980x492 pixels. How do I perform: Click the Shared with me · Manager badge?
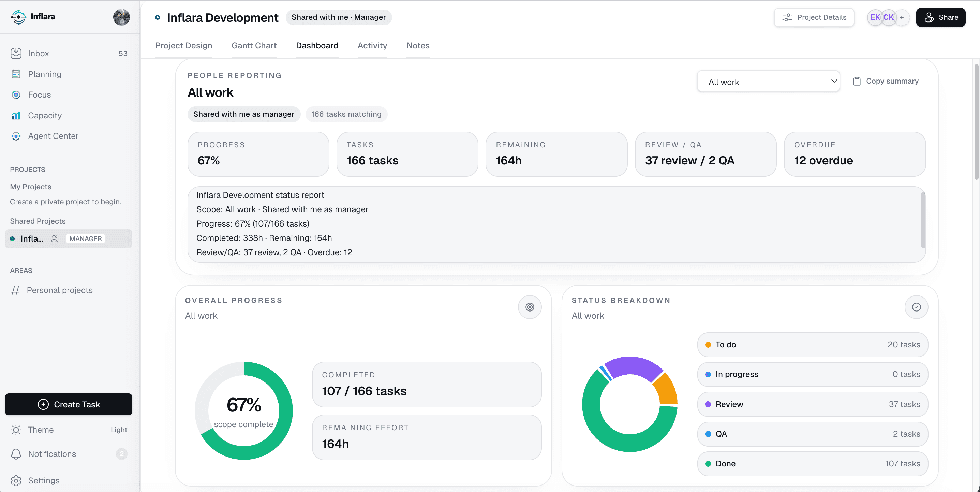pyautogui.click(x=339, y=17)
